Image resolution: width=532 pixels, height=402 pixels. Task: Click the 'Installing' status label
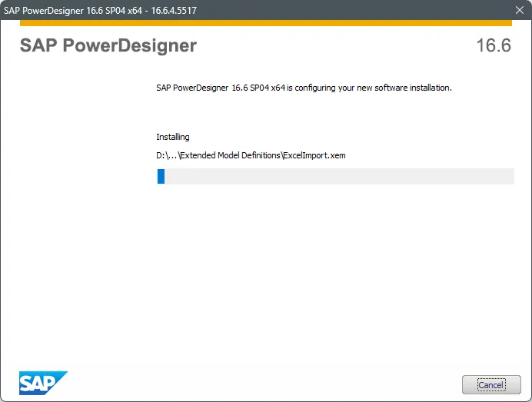(x=173, y=137)
